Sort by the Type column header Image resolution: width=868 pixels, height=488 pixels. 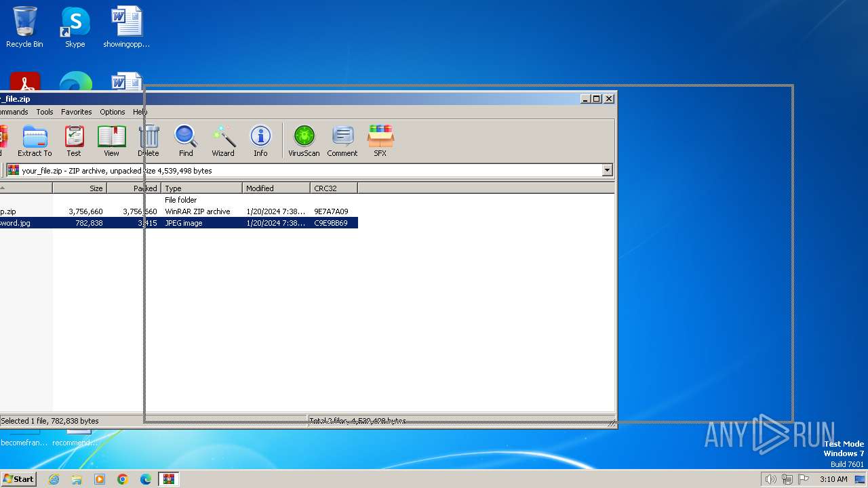pyautogui.click(x=201, y=188)
